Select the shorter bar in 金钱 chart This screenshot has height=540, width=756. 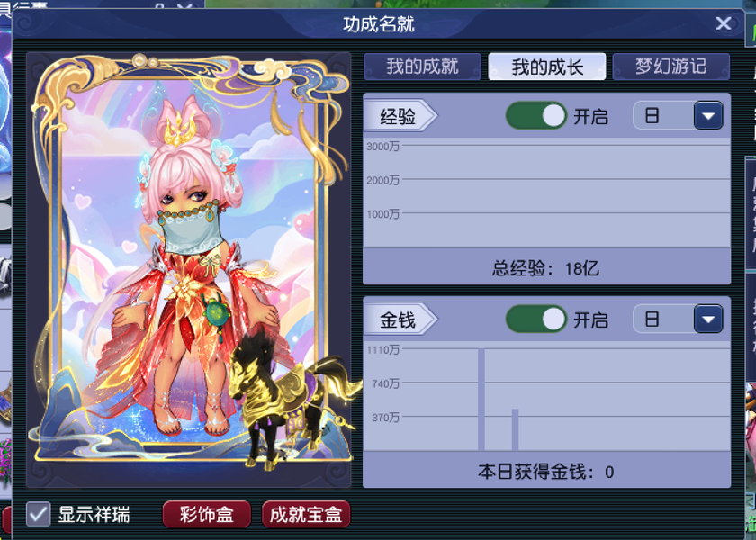click(x=515, y=429)
